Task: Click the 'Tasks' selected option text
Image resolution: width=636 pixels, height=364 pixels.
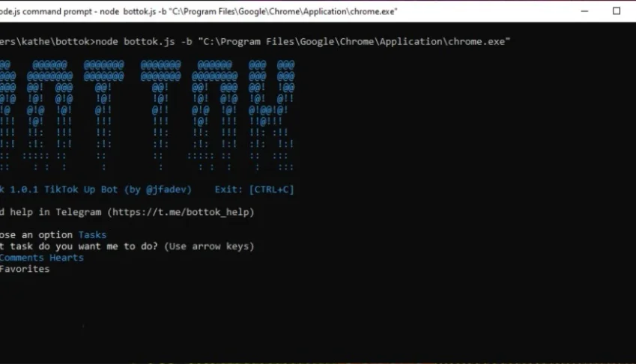Action: tap(92, 235)
